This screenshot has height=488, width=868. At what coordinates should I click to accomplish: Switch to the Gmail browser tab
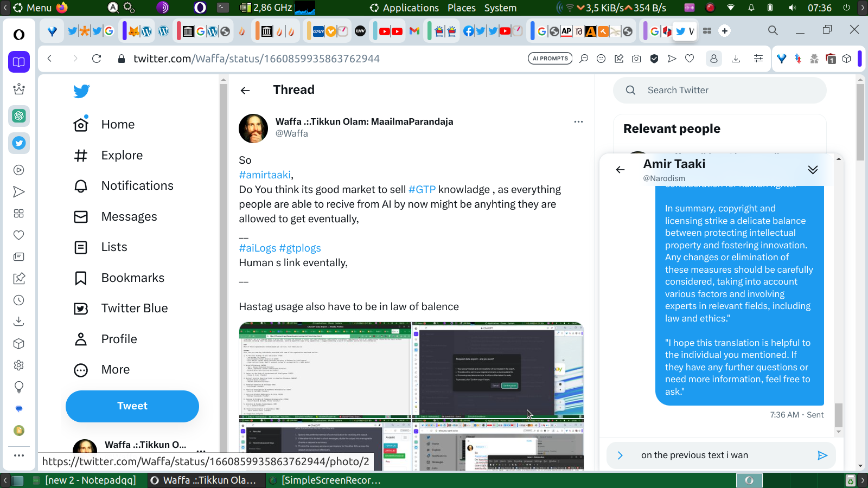point(414,31)
